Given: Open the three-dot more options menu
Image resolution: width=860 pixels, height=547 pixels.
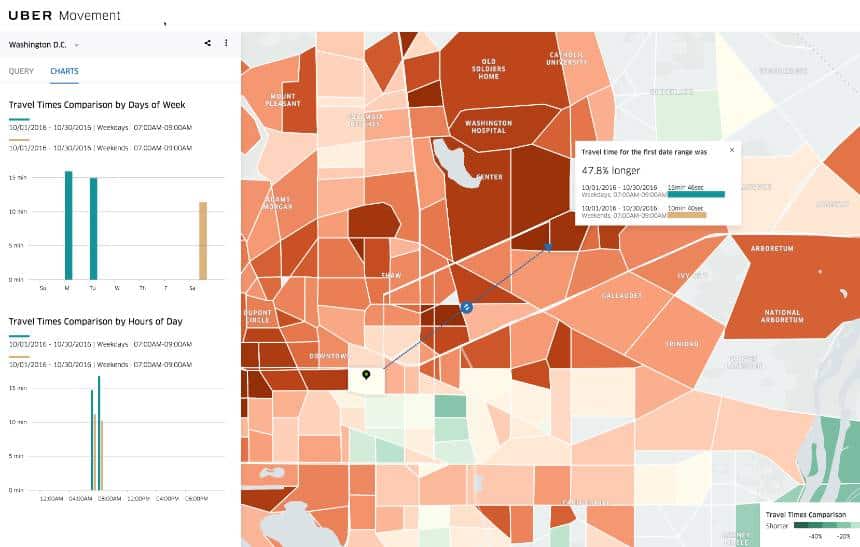Looking at the screenshot, I should [x=226, y=43].
